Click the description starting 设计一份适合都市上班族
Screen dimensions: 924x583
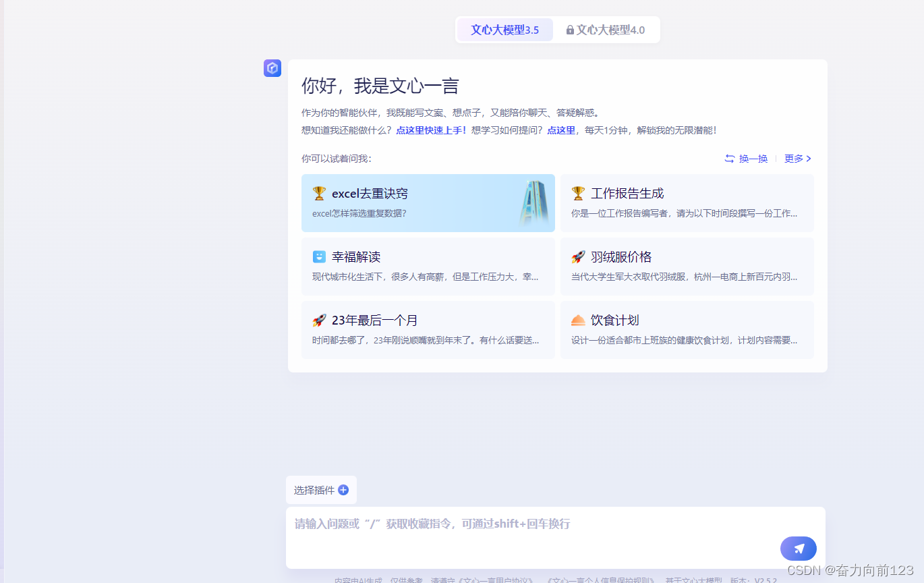685,340
